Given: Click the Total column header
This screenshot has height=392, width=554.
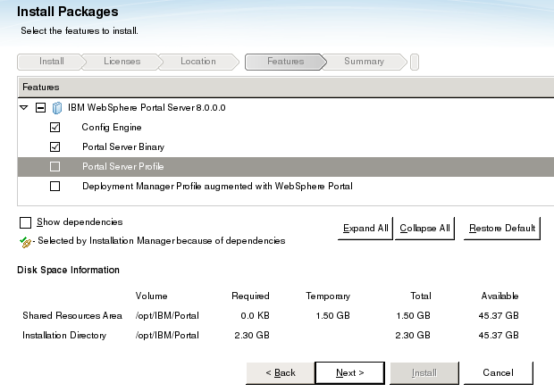Looking at the screenshot, I should point(421,296).
